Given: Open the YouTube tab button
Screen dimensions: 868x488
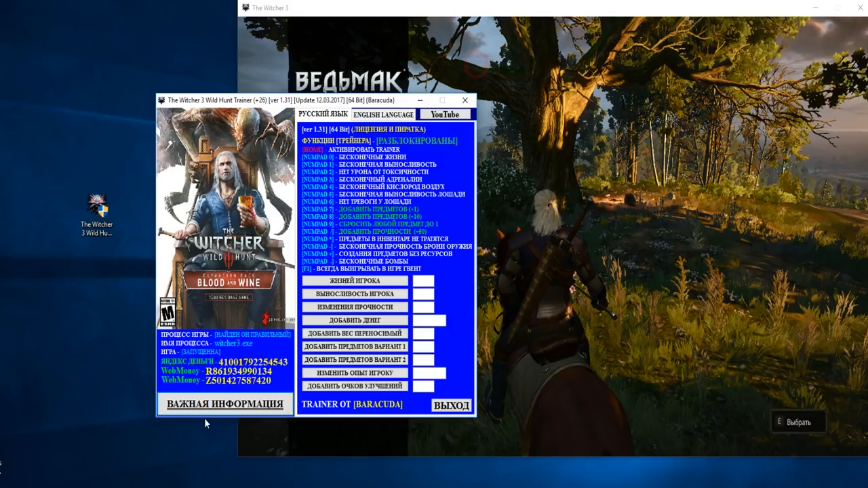Looking at the screenshot, I should pyautogui.click(x=445, y=115).
